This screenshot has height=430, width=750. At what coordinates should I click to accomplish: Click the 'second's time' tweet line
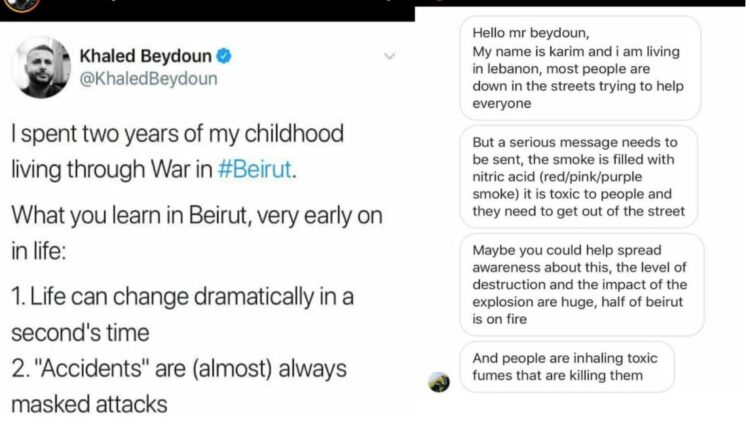pyautogui.click(x=80, y=332)
